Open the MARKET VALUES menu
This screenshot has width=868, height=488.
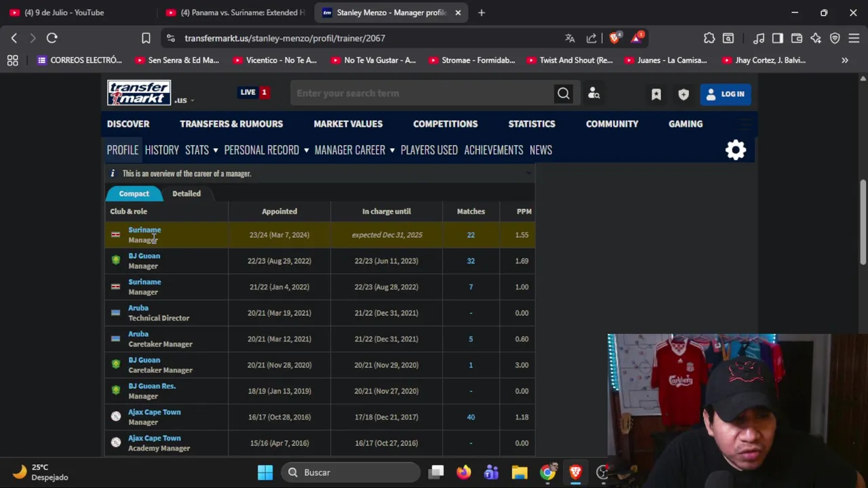pos(348,124)
